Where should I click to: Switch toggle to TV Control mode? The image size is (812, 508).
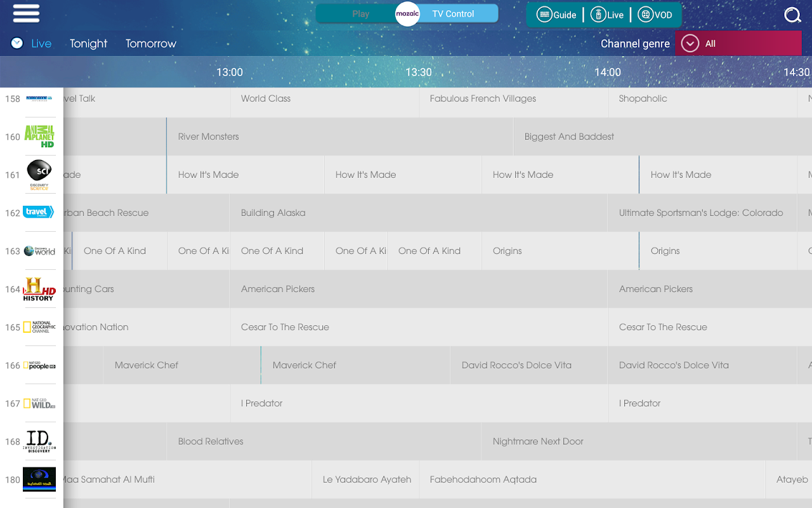coord(453,14)
